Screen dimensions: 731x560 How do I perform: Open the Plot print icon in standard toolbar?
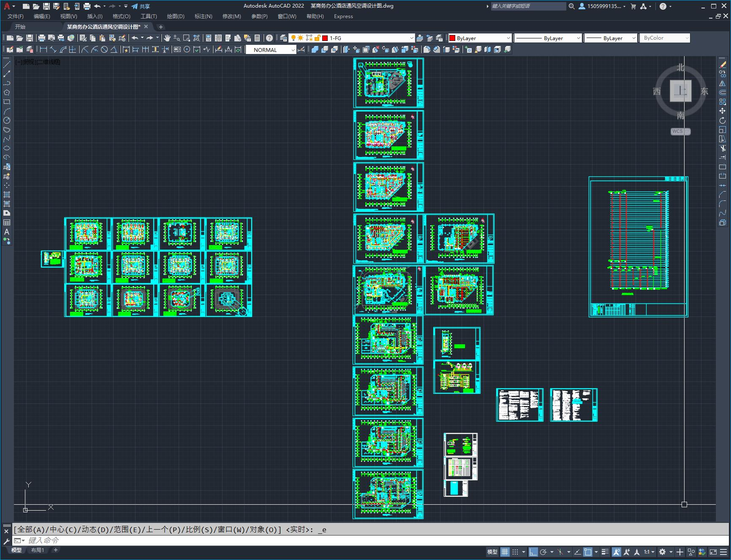(x=42, y=38)
